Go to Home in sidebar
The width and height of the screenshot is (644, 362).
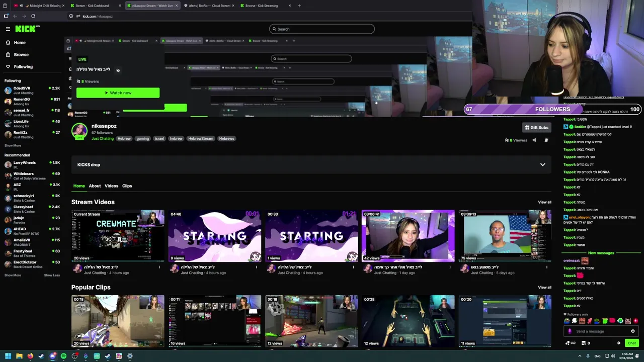pyautogui.click(x=20, y=42)
